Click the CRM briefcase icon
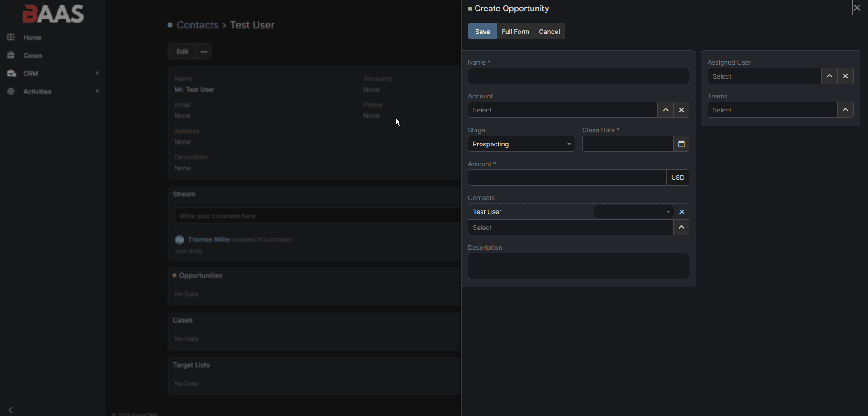 pos(11,73)
